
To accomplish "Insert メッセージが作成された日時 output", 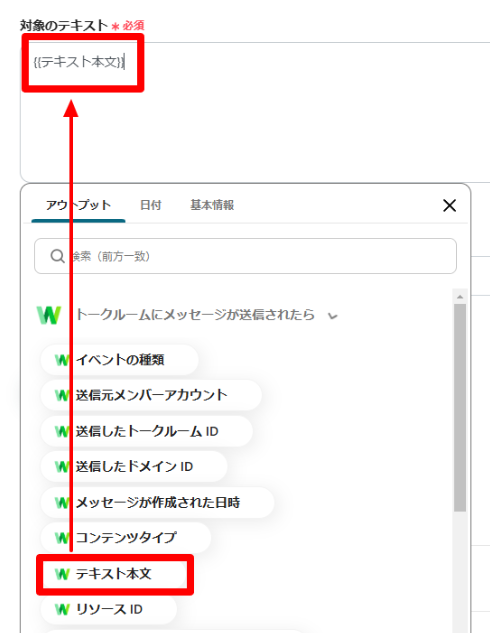I will [x=157, y=503].
